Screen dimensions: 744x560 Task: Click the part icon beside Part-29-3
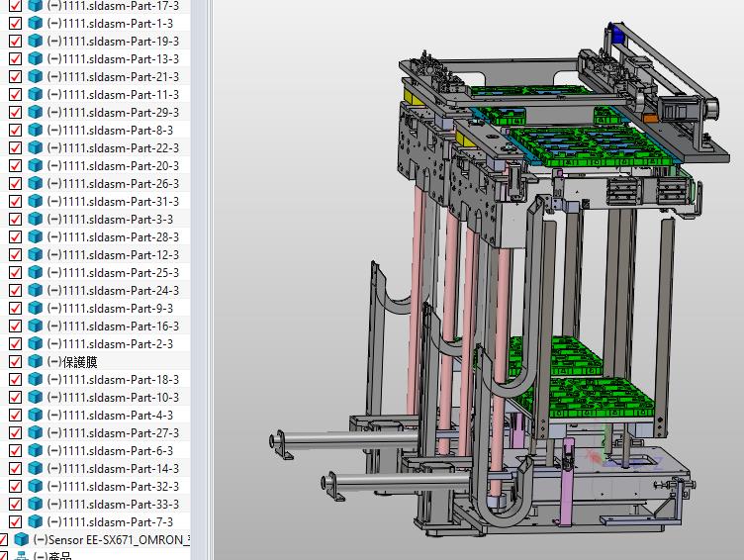pyautogui.click(x=35, y=113)
